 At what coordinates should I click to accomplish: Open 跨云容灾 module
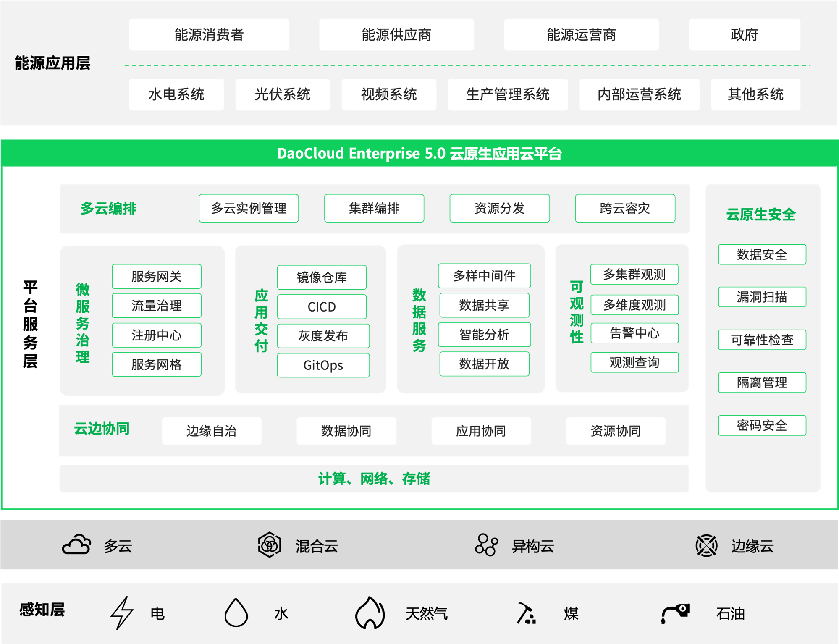(625, 208)
